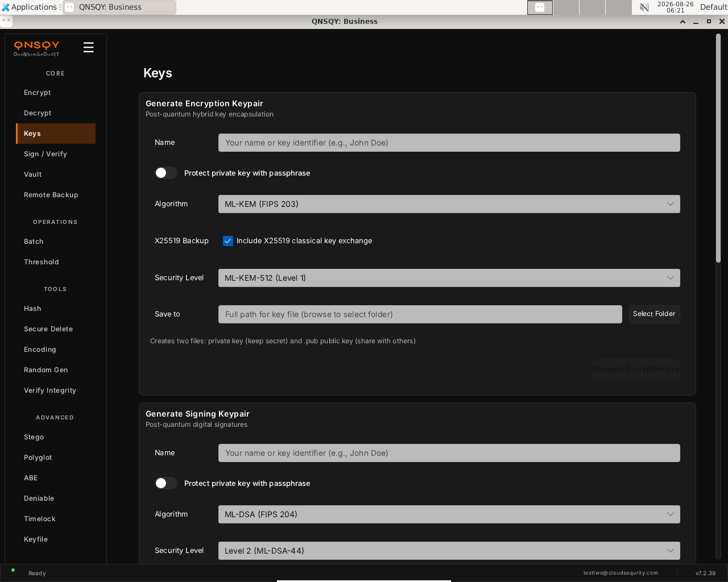Roll up window with arrow icon
Viewport: 728px width, 582px height.
click(x=682, y=22)
